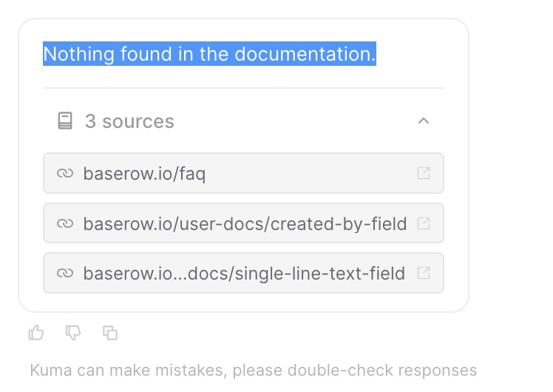Click the "3 sources" header label
The height and width of the screenshot is (392, 553).
pos(129,121)
